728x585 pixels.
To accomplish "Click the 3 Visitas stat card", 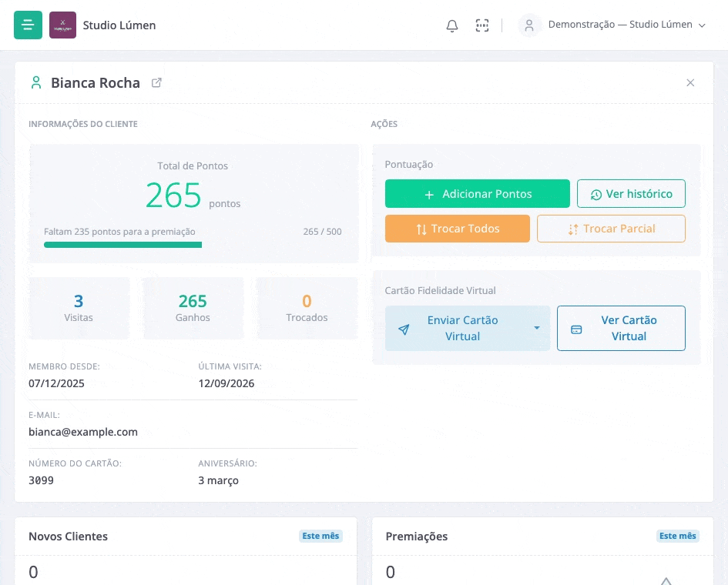I will pos(79,308).
